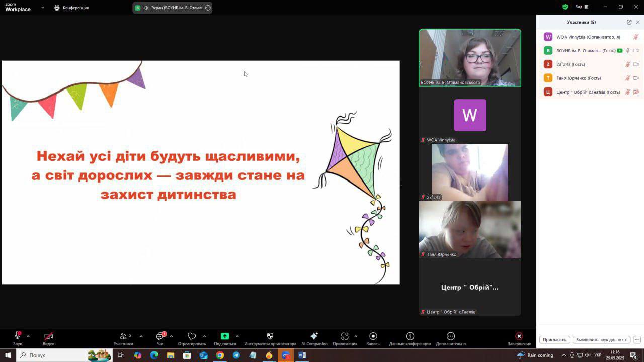Select ВОУНБ ім. В. Отамановського video thumbnail
Screen dimensions: 644x362
point(470,58)
